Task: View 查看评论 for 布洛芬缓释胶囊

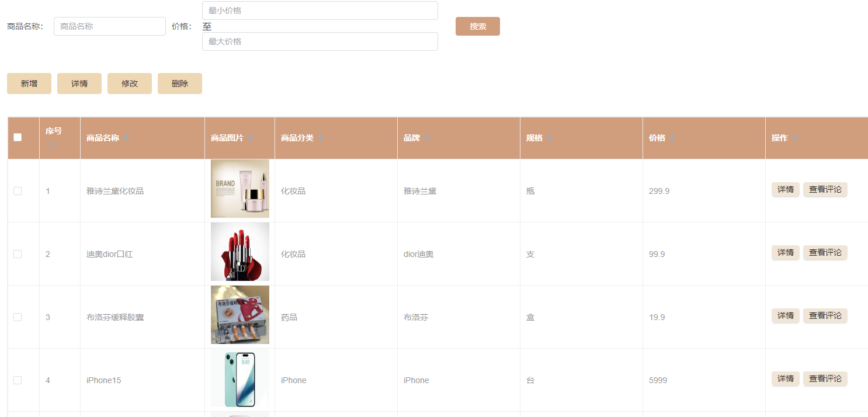Action: (825, 315)
